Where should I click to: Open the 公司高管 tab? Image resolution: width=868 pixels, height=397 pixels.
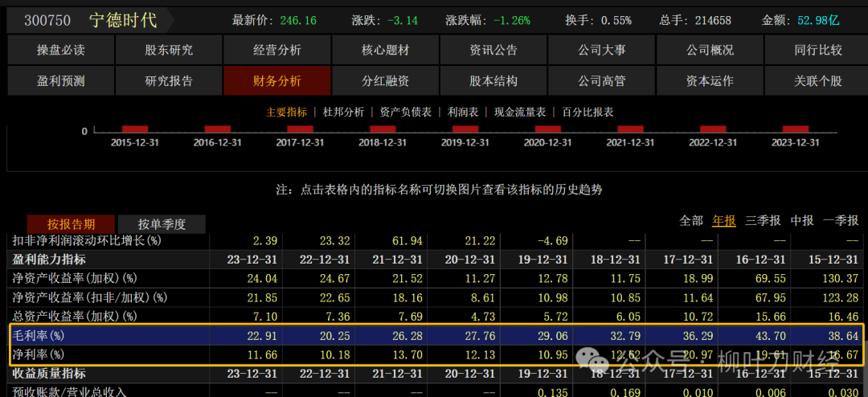click(x=602, y=81)
